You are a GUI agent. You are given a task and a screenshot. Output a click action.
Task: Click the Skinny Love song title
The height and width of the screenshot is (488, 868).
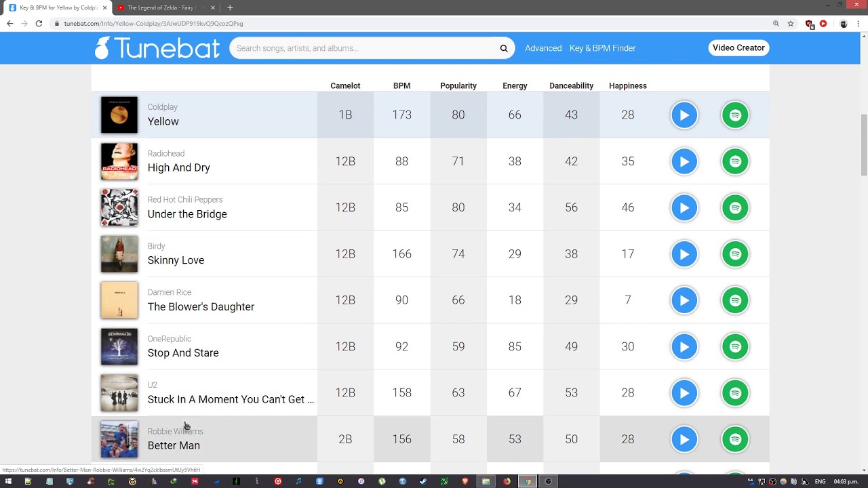click(x=176, y=260)
